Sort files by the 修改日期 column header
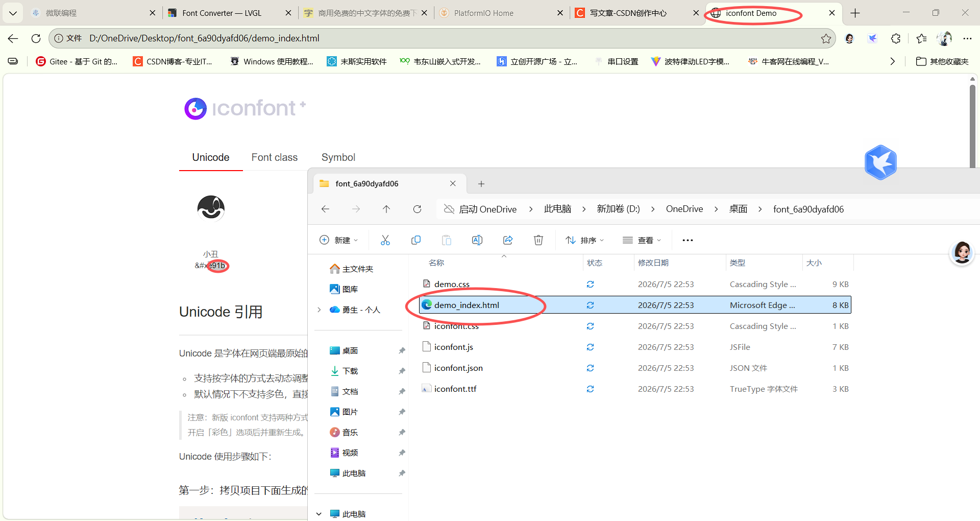980x521 pixels. coord(653,263)
